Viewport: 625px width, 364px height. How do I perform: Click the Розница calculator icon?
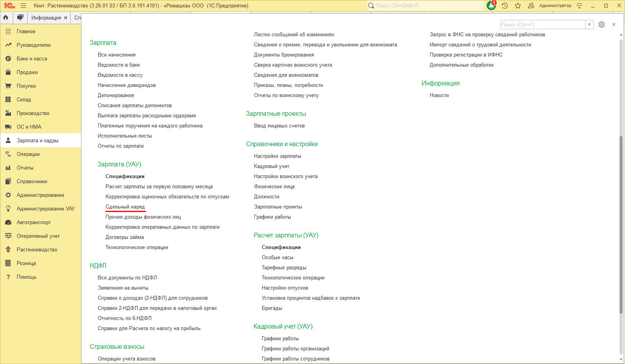(x=8, y=263)
